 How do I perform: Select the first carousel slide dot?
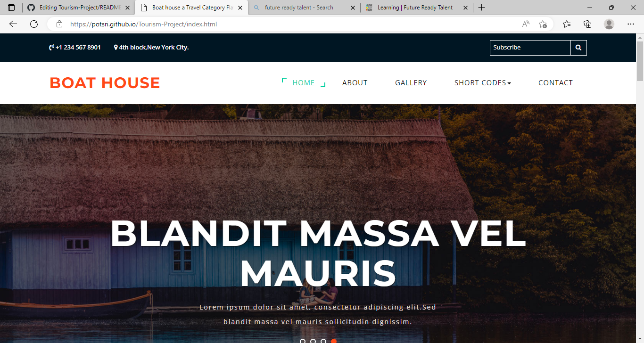(x=303, y=341)
